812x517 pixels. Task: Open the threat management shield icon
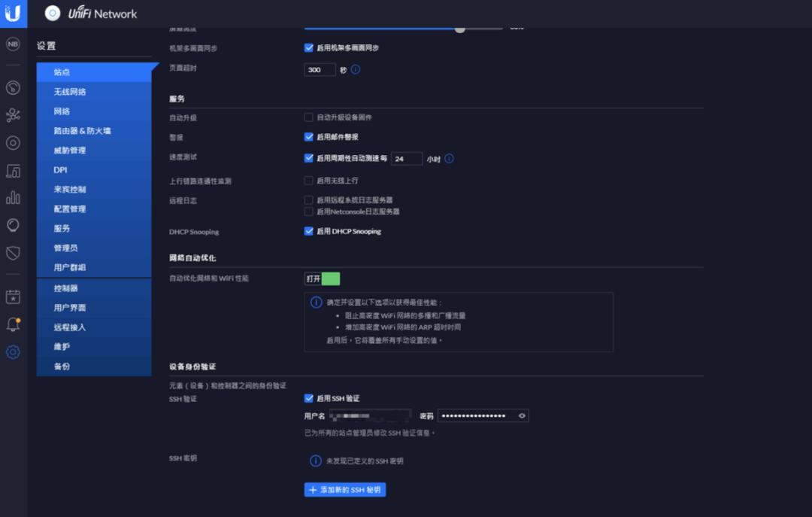click(x=11, y=251)
